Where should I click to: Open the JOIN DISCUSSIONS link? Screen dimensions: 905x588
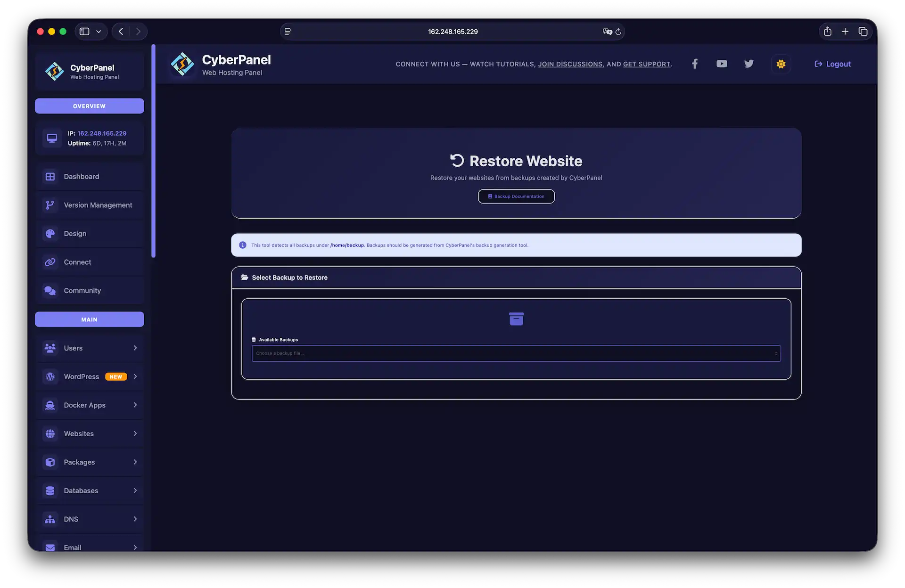pos(570,64)
